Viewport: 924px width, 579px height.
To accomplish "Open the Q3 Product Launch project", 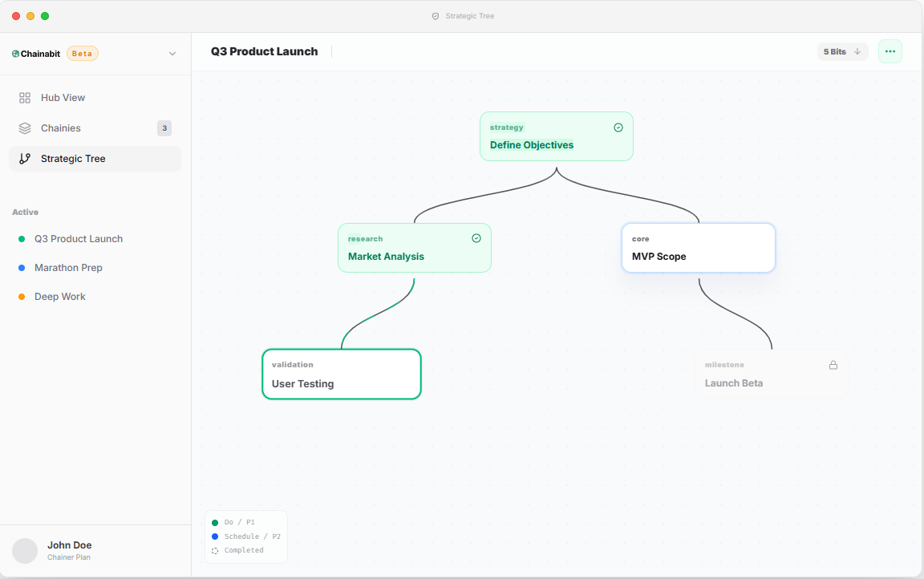I will coord(79,238).
